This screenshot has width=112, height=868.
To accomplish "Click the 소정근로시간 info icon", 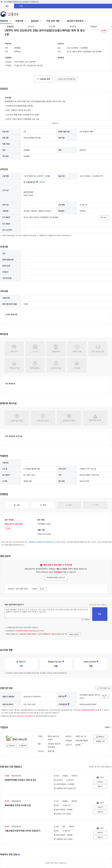I will pyautogui.click(x=37, y=182).
